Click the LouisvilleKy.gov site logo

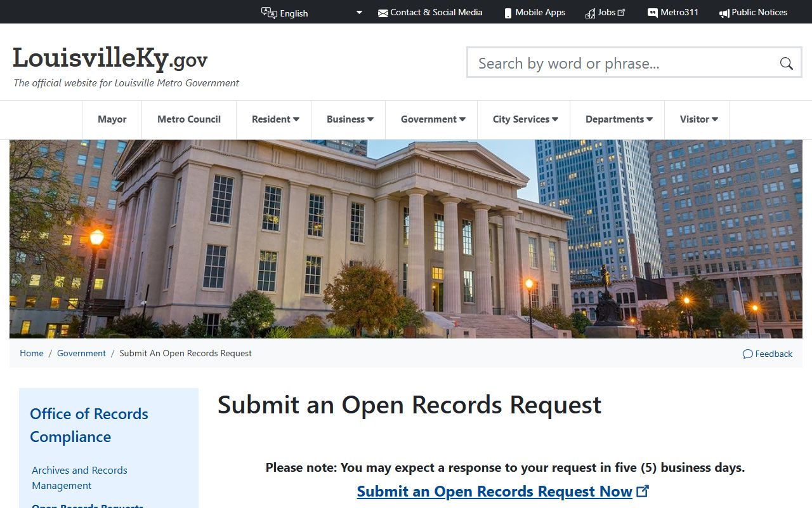110,58
